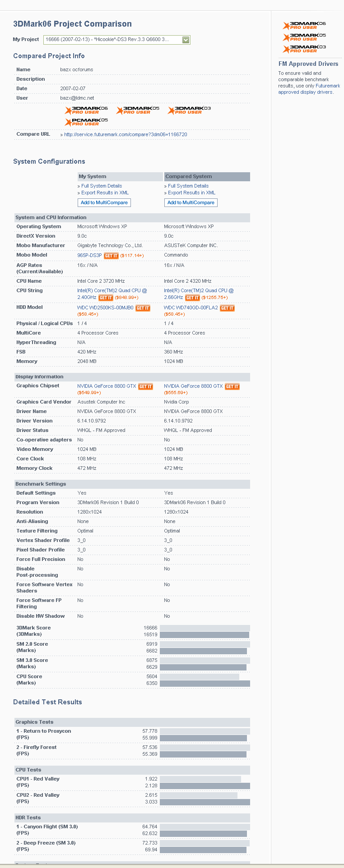Viewport: 344px width, 868px height.
Task: Click 3DMark06 Pro User badge in sidebar
Action: (304, 25)
